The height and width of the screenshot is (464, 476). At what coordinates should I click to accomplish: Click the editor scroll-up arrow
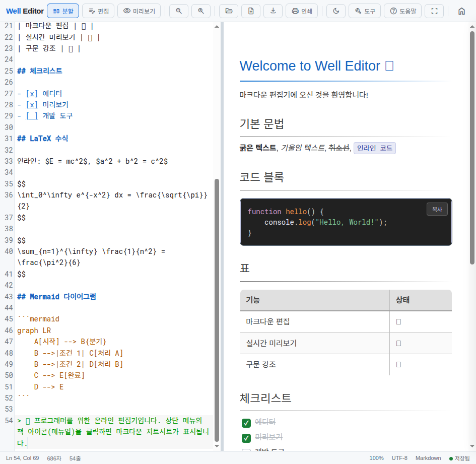tap(217, 26)
